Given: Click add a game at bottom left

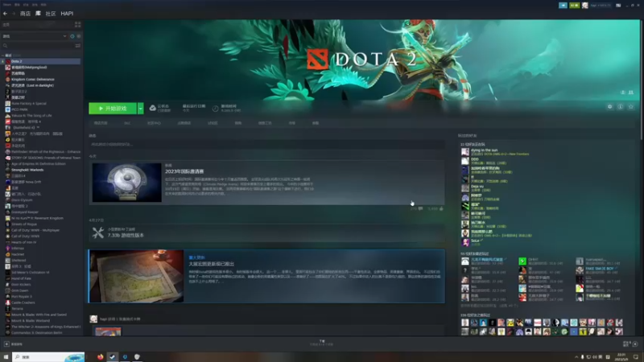Looking at the screenshot, I should [13, 344].
